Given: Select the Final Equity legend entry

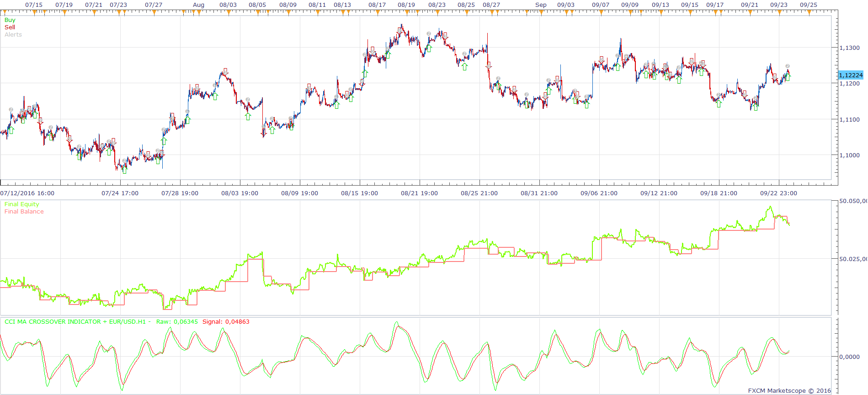Looking at the screenshot, I should [21, 204].
